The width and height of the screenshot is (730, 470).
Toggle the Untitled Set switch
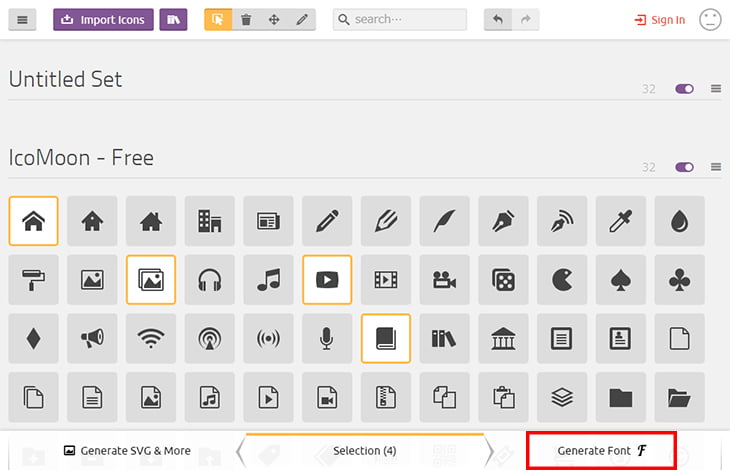[x=684, y=89]
